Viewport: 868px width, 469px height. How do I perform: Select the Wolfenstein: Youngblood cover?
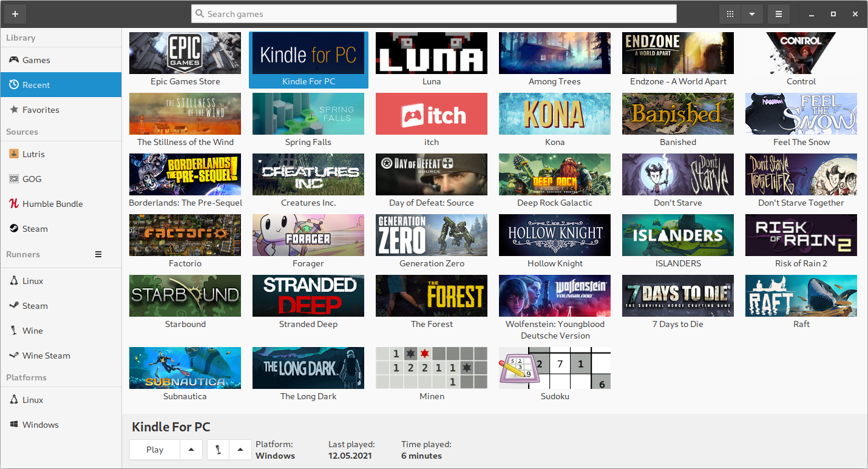pyautogui.click(x=555, y=295)
